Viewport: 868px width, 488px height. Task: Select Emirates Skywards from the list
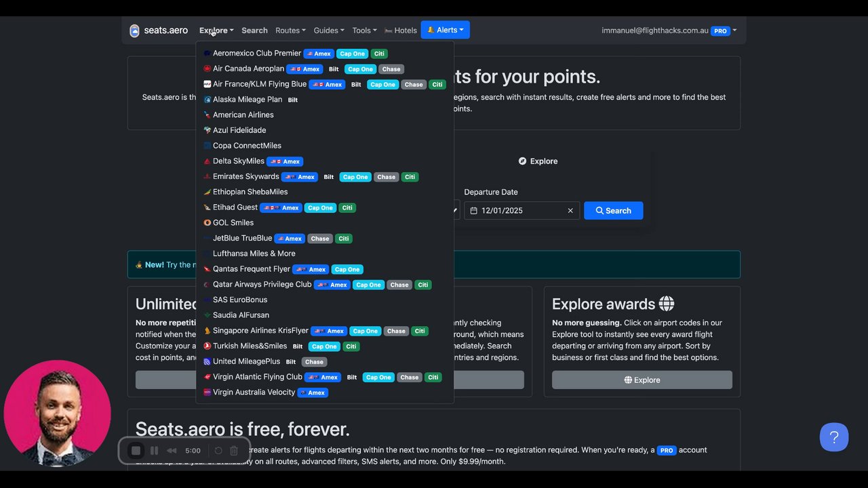click(x=245, y=177)
